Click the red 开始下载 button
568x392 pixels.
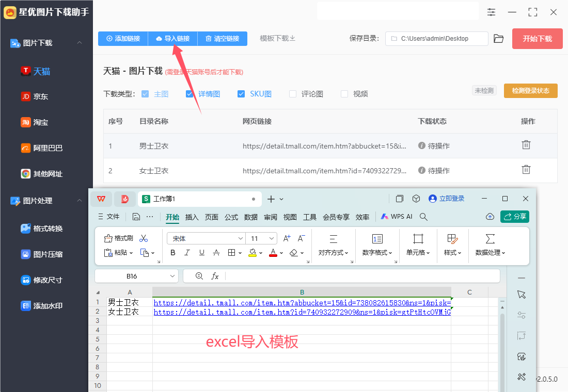point(537,39)
